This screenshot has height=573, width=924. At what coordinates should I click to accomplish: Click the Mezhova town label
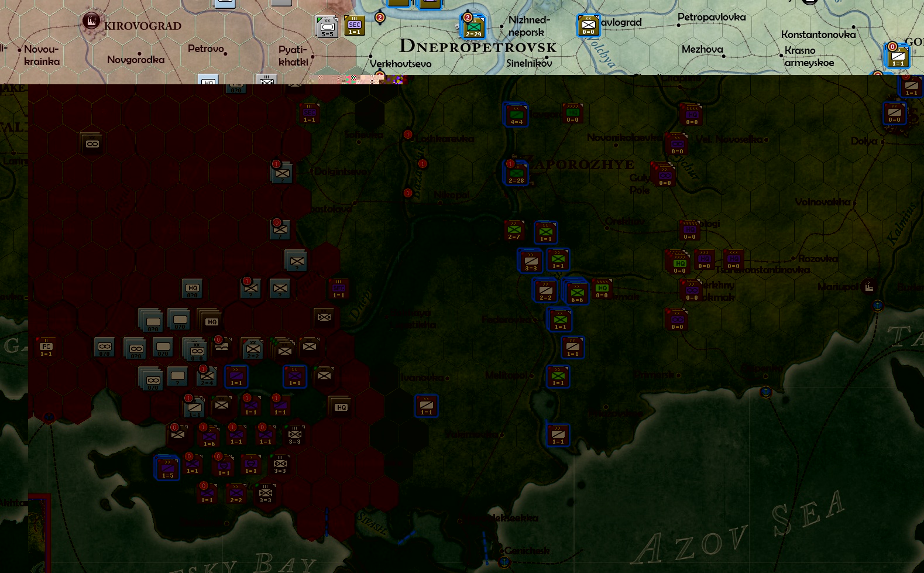pos(702,49)
